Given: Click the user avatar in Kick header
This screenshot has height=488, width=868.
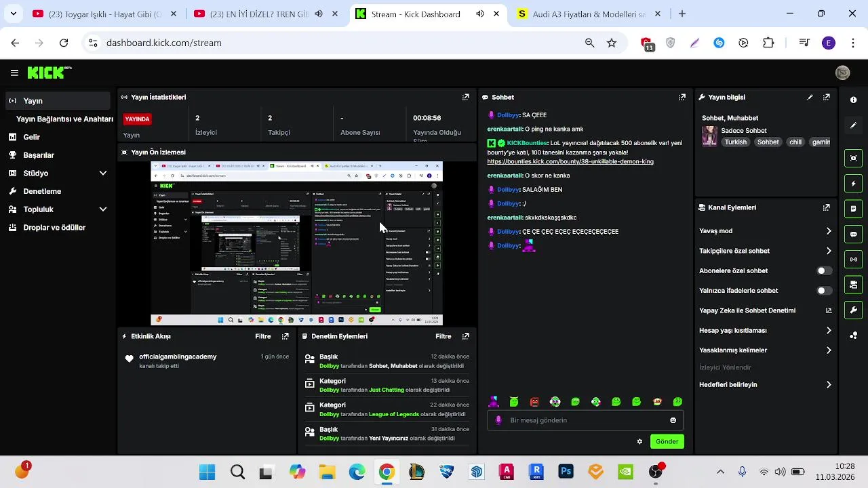Looking at the screenshot, I should point(843,73).
